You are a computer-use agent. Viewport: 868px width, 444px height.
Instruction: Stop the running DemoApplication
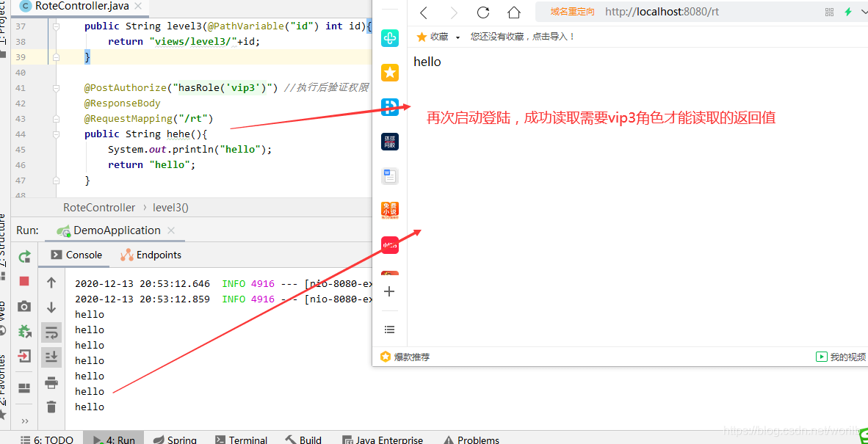(24, 281)
